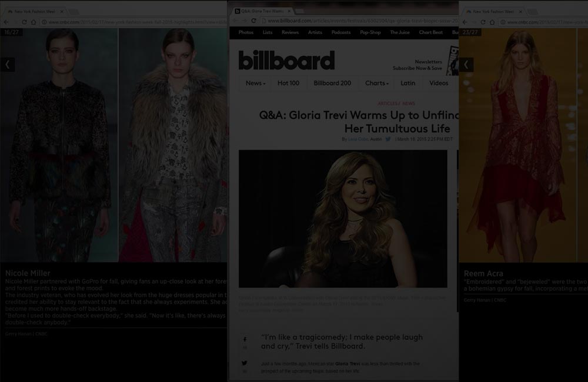The width and height of the screenshot is (588, 382).
Task: Click Gloria Trevi article photo
Action: pos(343,219)
